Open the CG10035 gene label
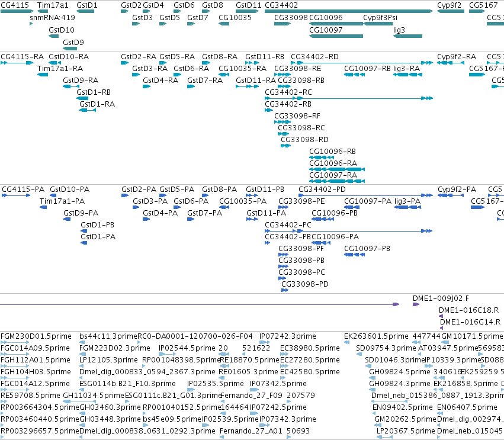 pyautogui.click(x=235, y=18)
